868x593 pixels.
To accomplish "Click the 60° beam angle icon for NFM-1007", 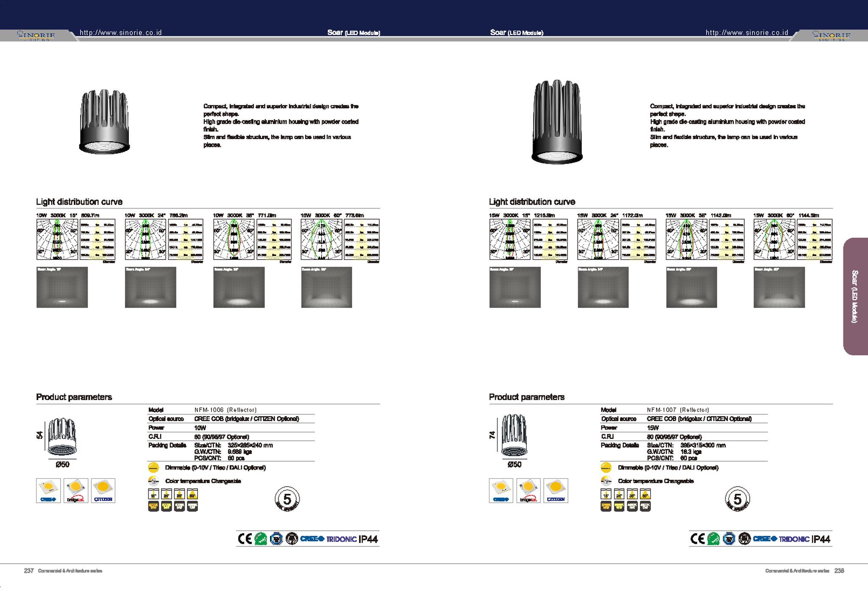I will 645,494.
